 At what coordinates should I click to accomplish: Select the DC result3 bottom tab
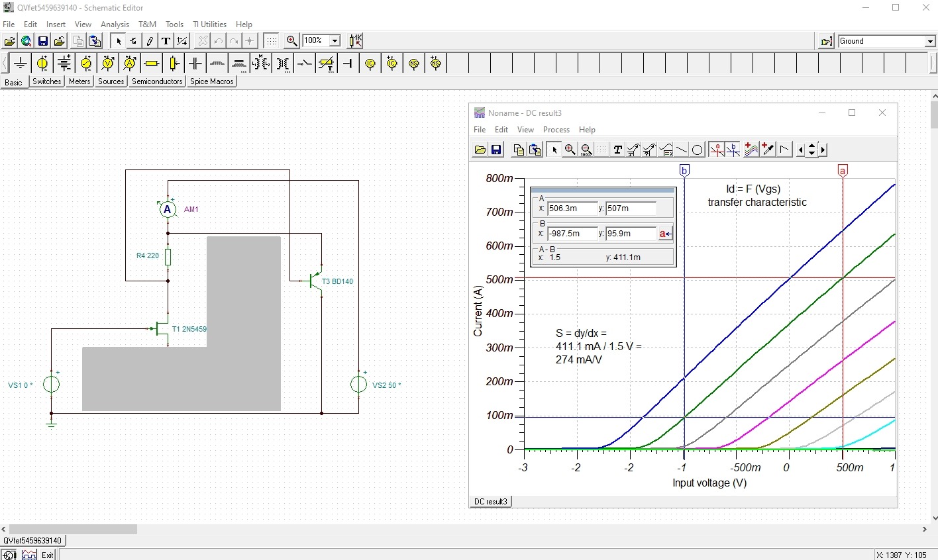coord(490,502)
